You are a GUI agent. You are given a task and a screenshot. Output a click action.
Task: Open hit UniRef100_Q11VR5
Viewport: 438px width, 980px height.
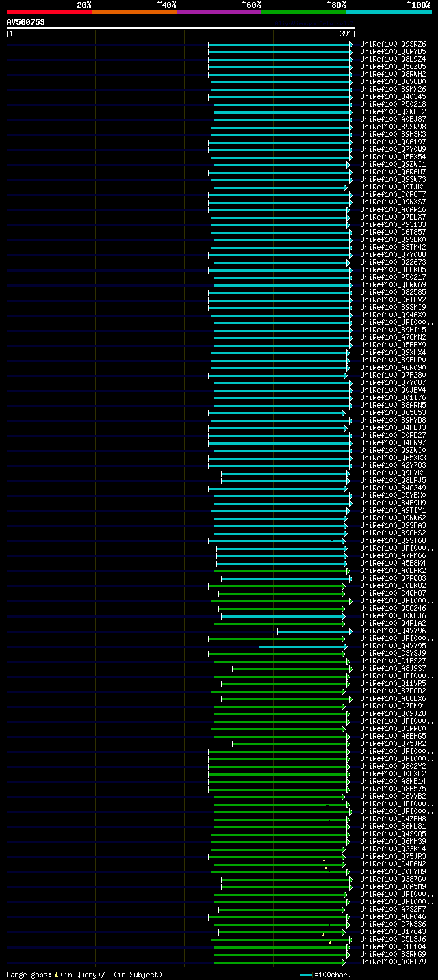click(x=394, y=683)
